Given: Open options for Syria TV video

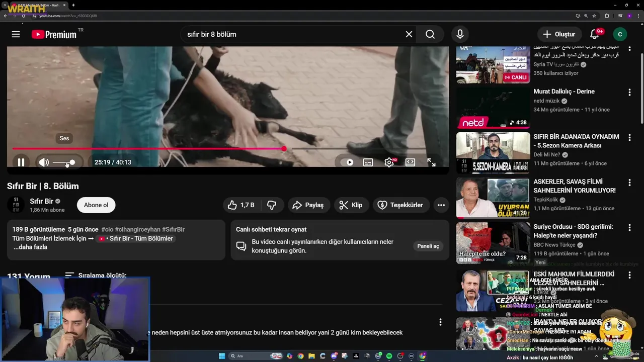Looking at the screenshot, I should 629,48.
